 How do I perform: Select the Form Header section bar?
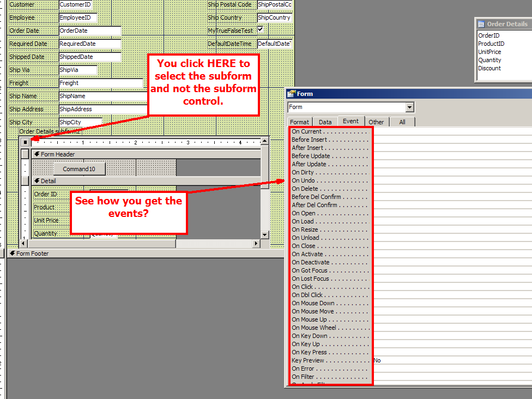point(146,154)
